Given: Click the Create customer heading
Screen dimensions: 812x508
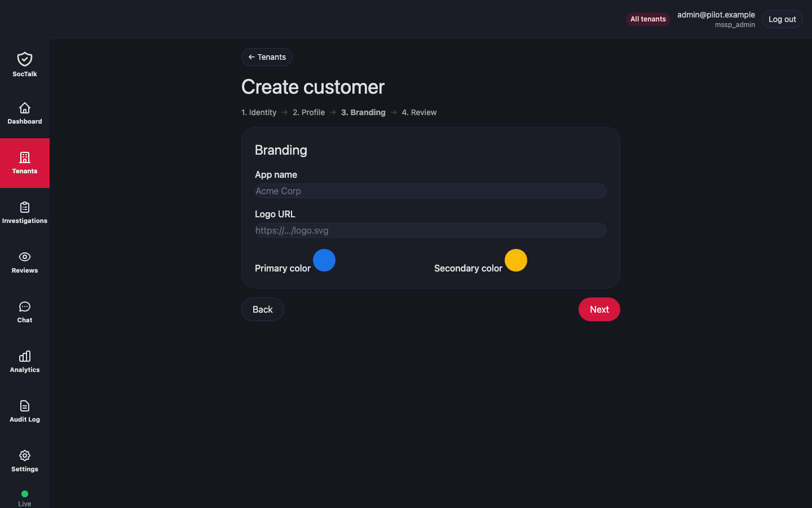Looking at the screenshot, I should point(313,87).
